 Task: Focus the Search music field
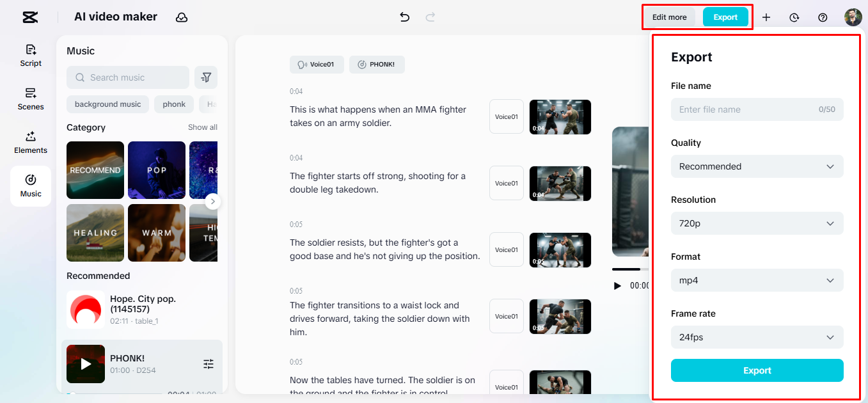pyautogui.click(x=128, y=77)
